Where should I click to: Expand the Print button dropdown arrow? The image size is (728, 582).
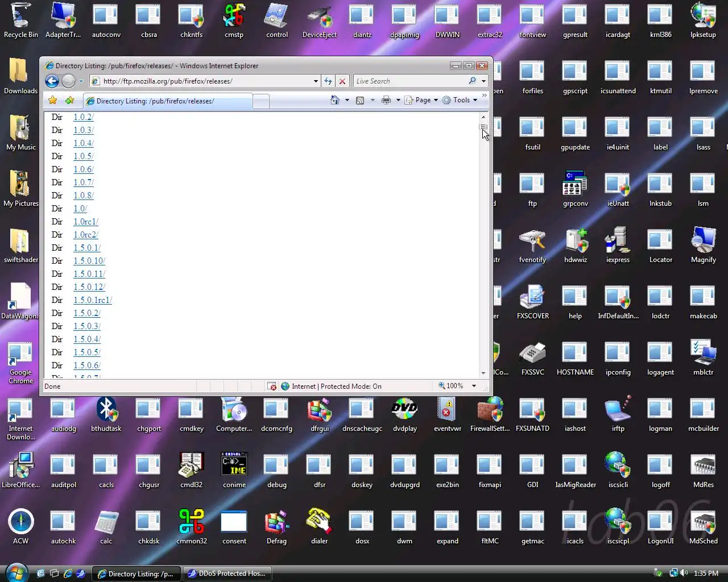click(x=398, y=100)
